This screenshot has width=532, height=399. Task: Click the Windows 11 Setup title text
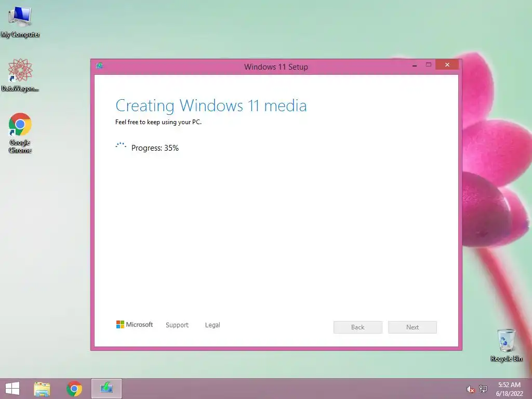pyautogui.click(x=276, y=67)
